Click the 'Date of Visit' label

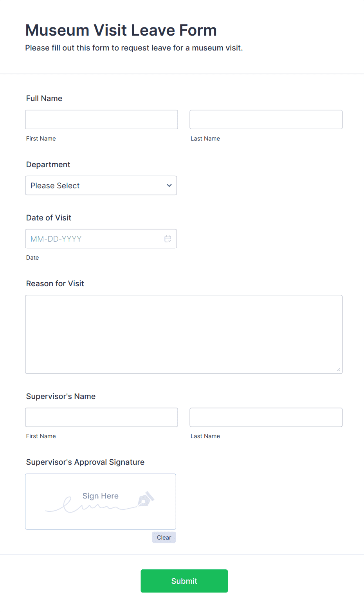(49, 218)
